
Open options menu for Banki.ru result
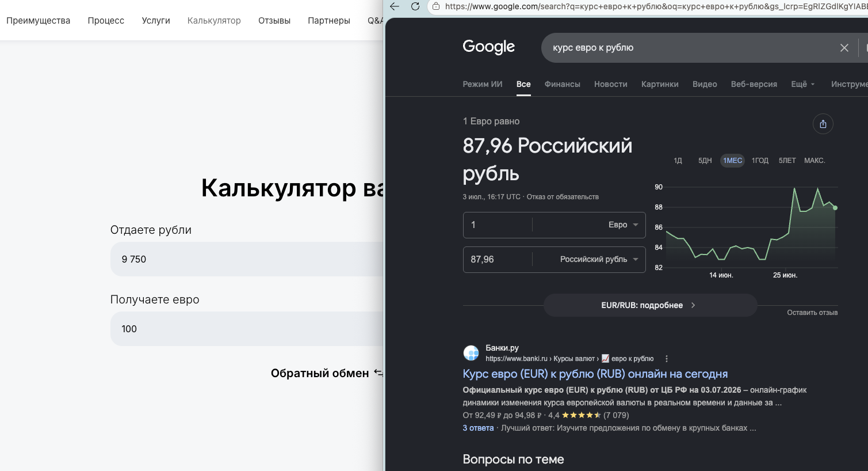(x=667, y=359)
